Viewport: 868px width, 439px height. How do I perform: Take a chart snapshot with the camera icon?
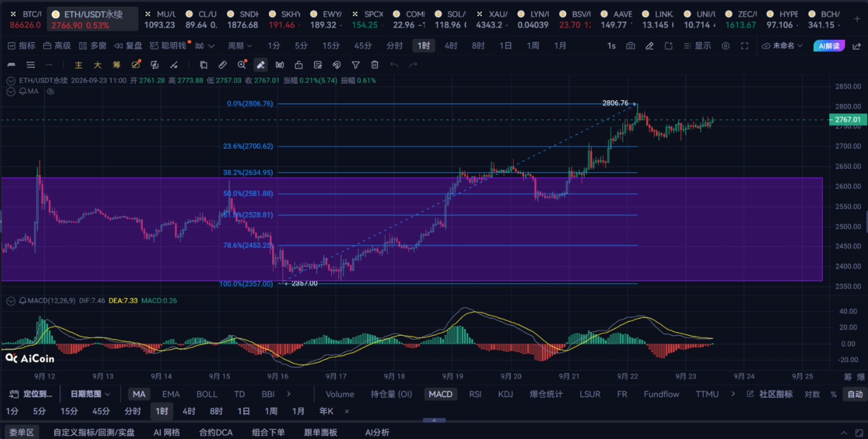(630, 46)
